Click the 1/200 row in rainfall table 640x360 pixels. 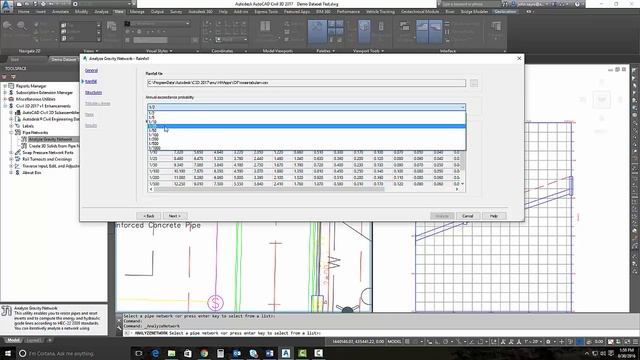(x=304, y=178)
